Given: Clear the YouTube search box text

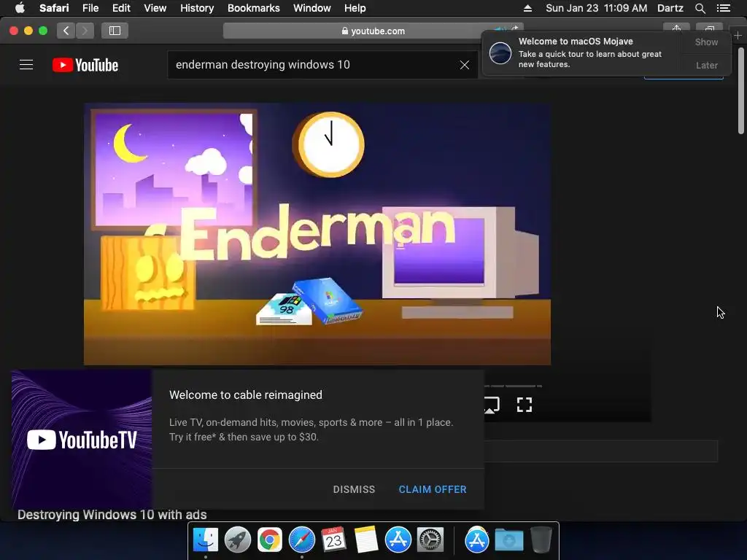Looking at the screenshot, I should click(465, 65).
